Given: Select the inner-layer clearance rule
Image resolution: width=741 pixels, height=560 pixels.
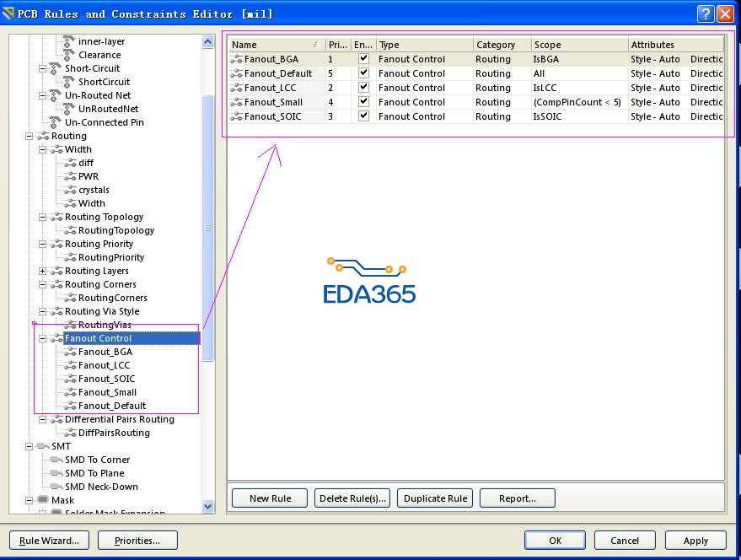Looking at the screenshot, I should 102,41.
